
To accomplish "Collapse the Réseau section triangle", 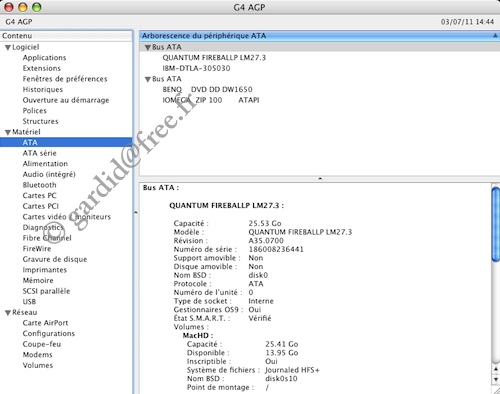I will pos(8,313).
